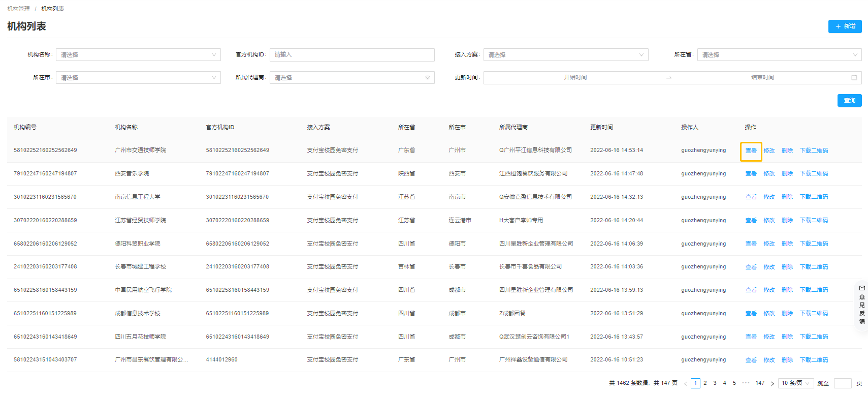Click the 新增 add button
This screenshot has height=394, width=868.
(x=845, y=26)
